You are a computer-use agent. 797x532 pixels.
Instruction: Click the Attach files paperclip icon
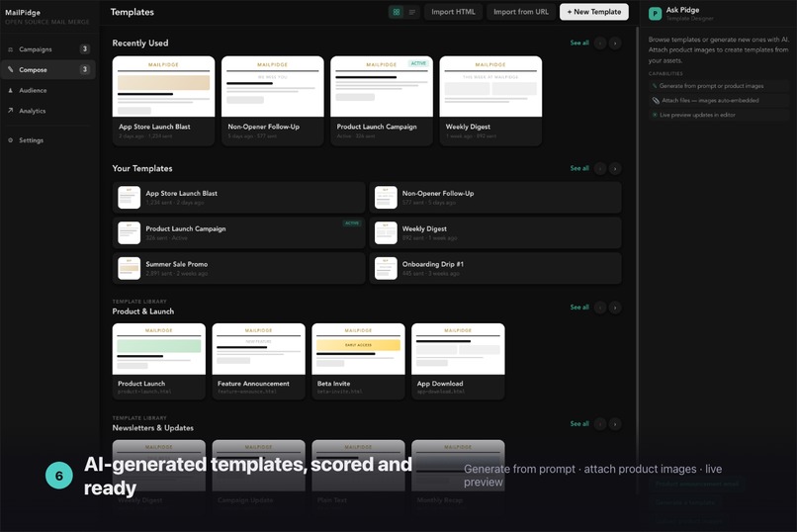point(656,101)
